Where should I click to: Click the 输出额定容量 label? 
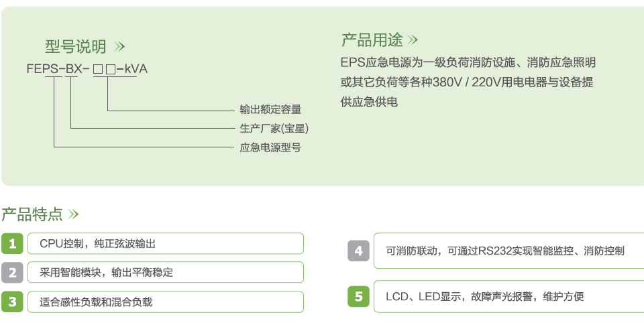[x=270, y=109]
